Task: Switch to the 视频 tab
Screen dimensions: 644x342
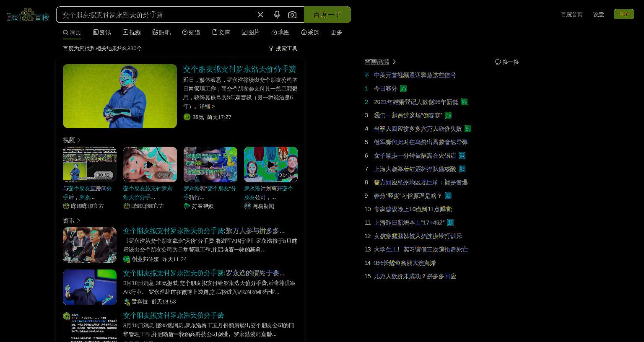Action: (x=132, y=32)
